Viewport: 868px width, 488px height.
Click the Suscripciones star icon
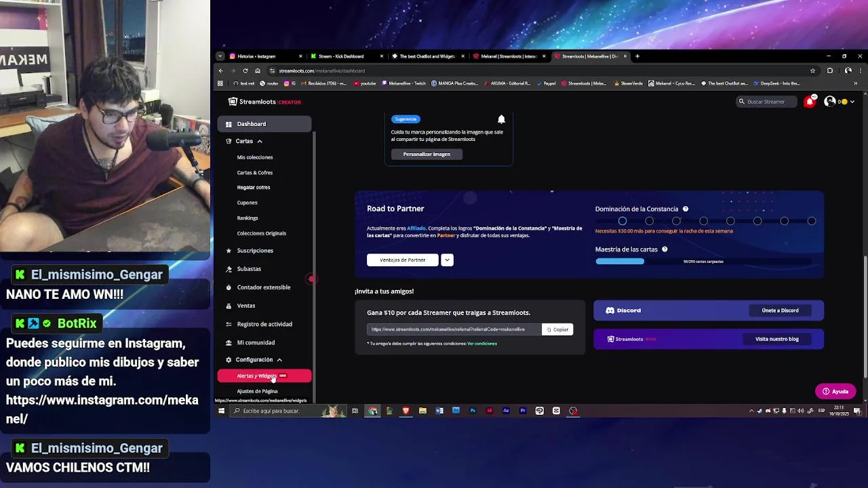click(229, 251)
